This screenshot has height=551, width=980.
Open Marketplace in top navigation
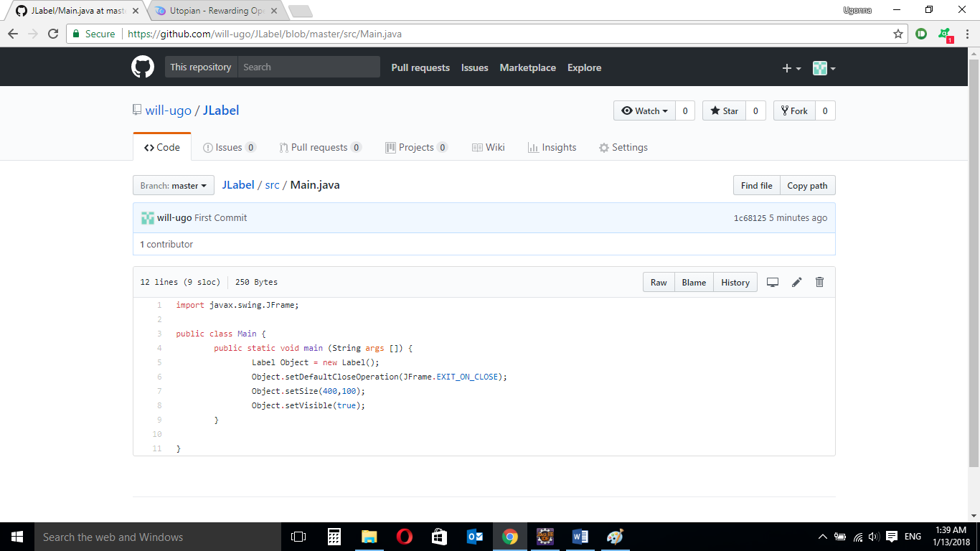pyautogui.click(x=527, y=67)
